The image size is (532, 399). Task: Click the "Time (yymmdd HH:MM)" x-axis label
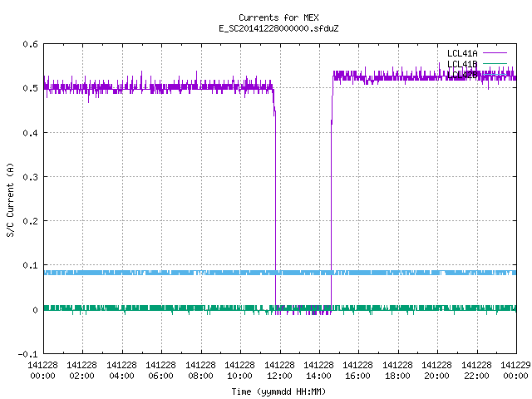(x=278, y=392)
